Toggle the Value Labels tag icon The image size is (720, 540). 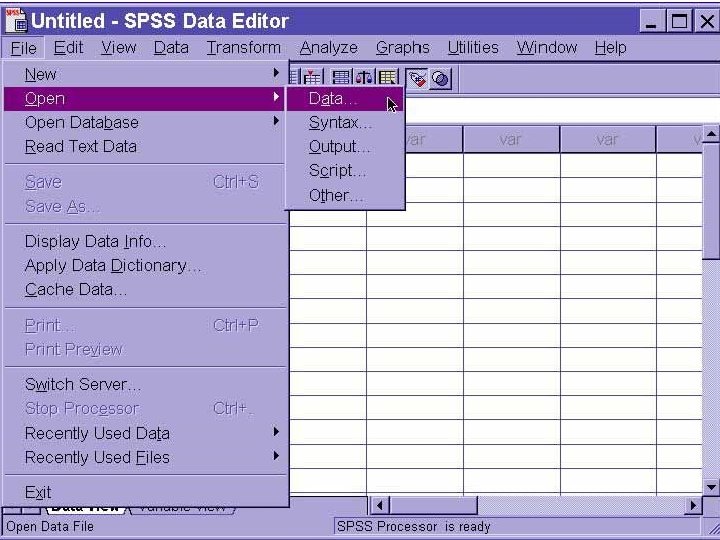416,79
